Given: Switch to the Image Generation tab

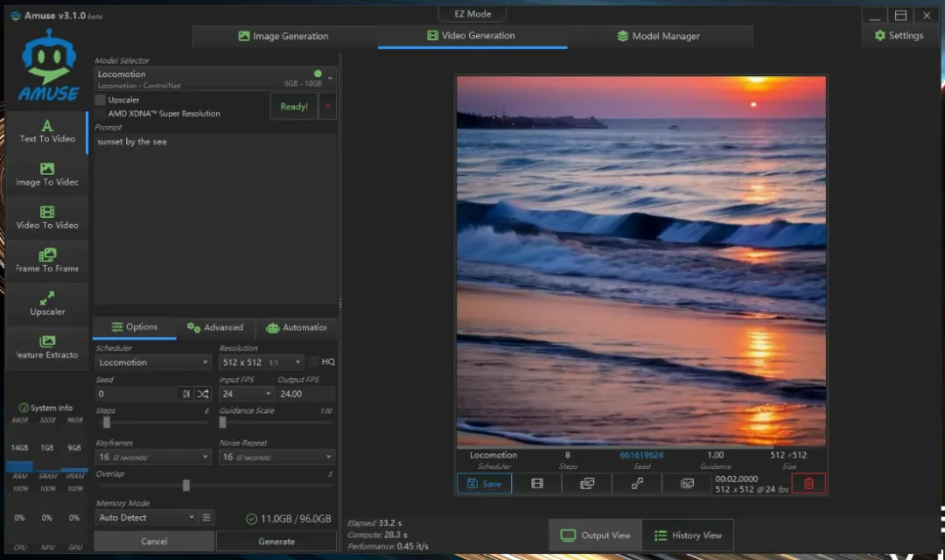Looking at the screenshot, I should (x=283, y=36).
